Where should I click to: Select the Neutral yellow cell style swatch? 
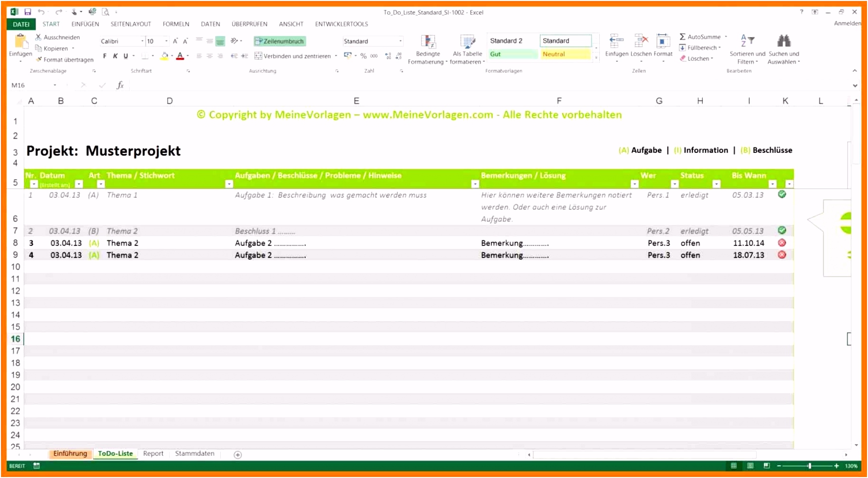coord(566,54)
